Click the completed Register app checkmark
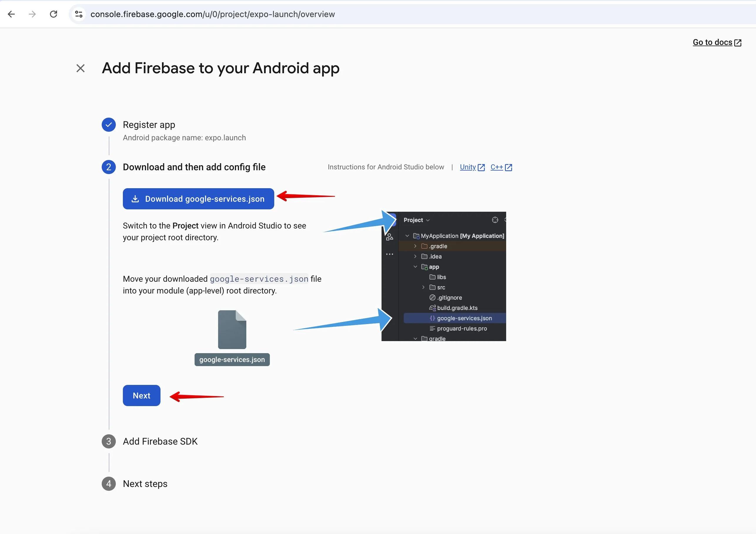The width and height of the screenshot is (756, 534). 109,124
